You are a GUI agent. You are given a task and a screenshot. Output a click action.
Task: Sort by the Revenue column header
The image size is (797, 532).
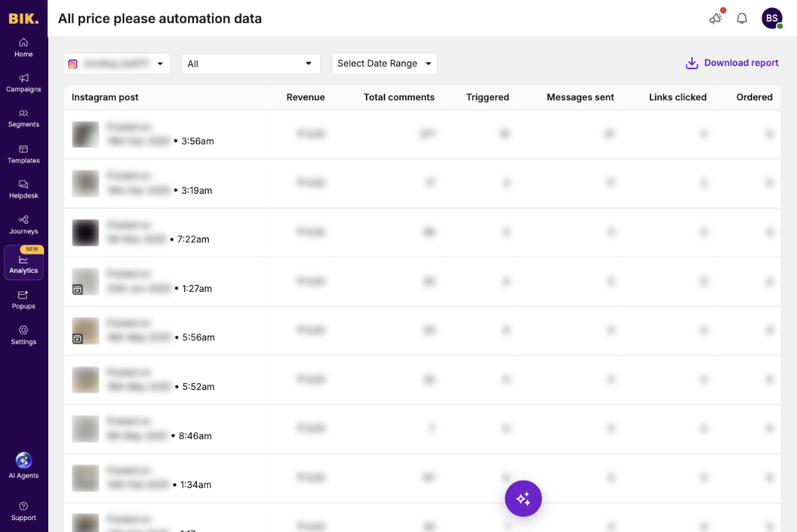[306, 97]
